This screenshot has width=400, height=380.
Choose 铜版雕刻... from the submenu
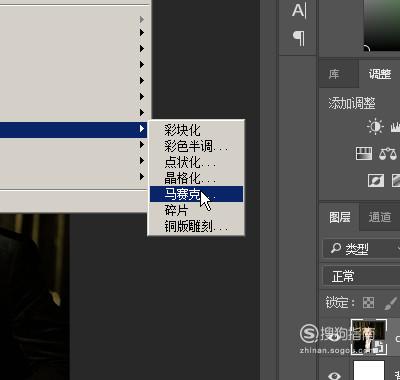point(196,227)
